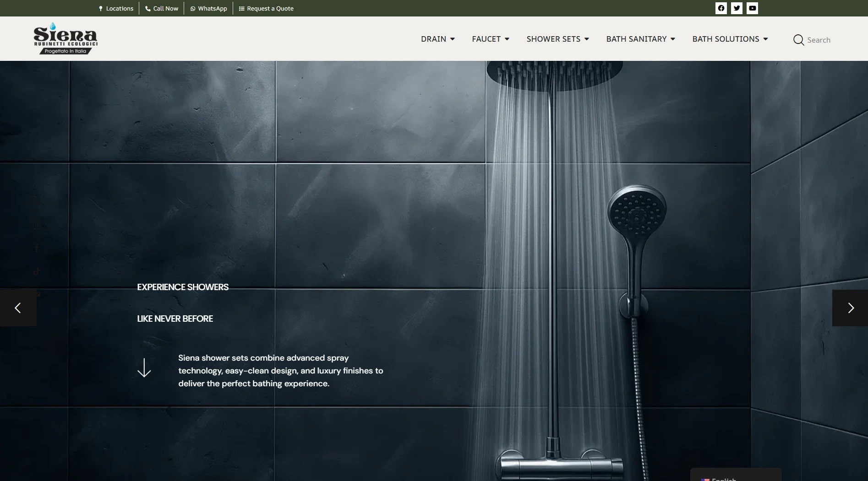Open the Facebook page icon in top bar
Screen dimensions: 868x481
click(721, 8)
